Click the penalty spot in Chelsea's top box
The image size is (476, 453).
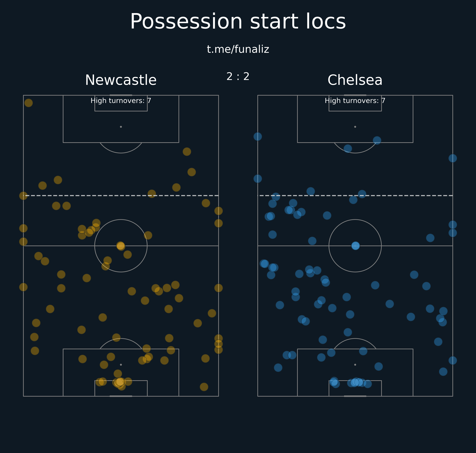[355, 127]
